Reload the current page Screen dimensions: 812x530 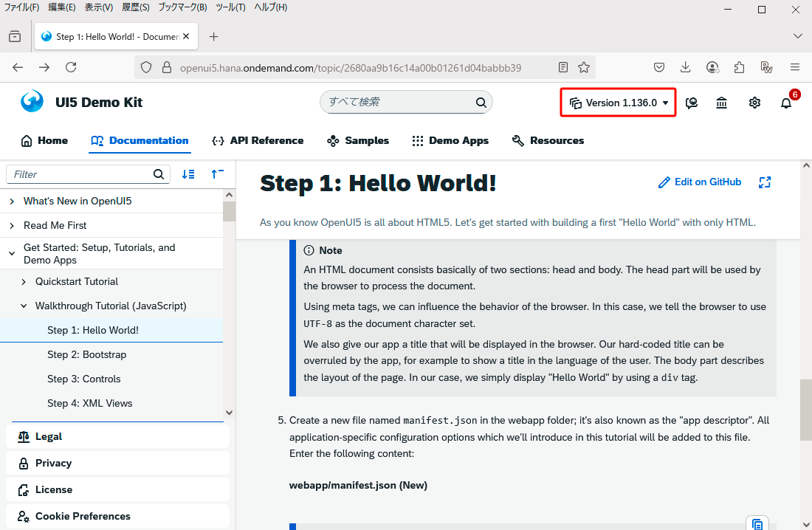(71, 67)
